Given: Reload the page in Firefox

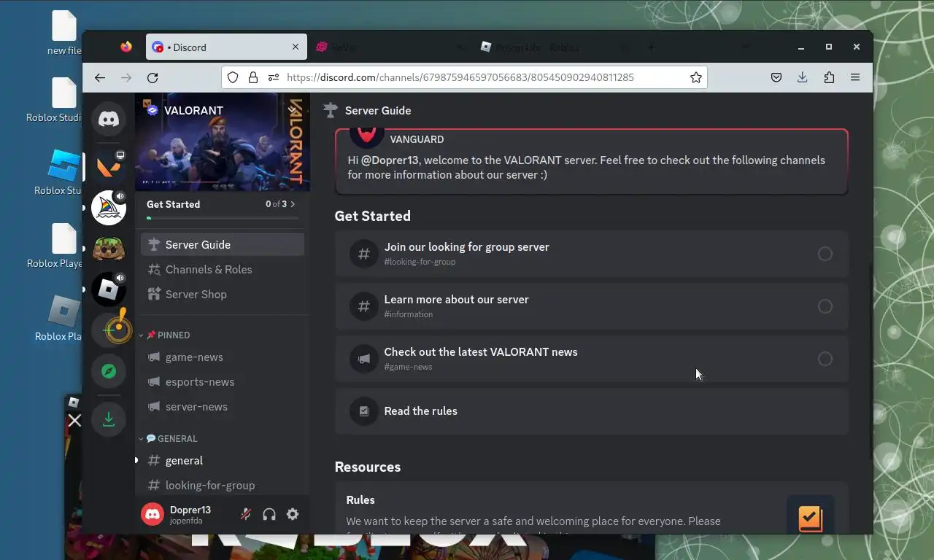Looking at the screenshot, I should coord(153,77).
